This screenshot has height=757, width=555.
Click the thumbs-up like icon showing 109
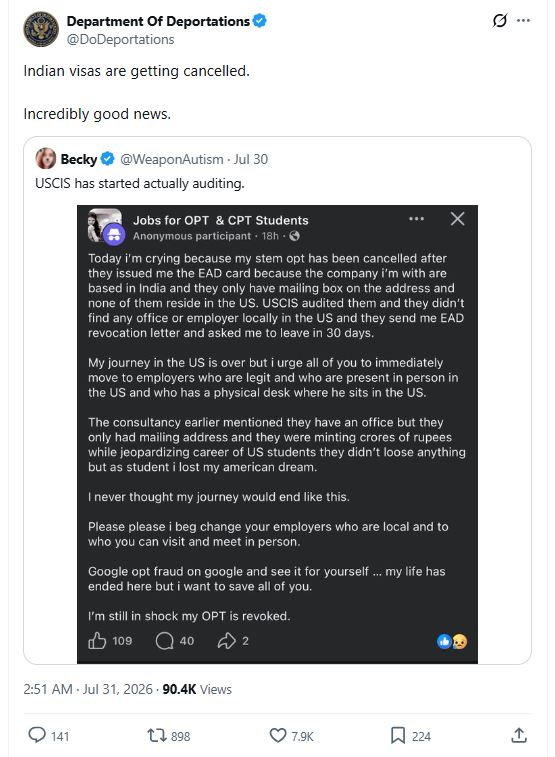[x=97, y=641]
